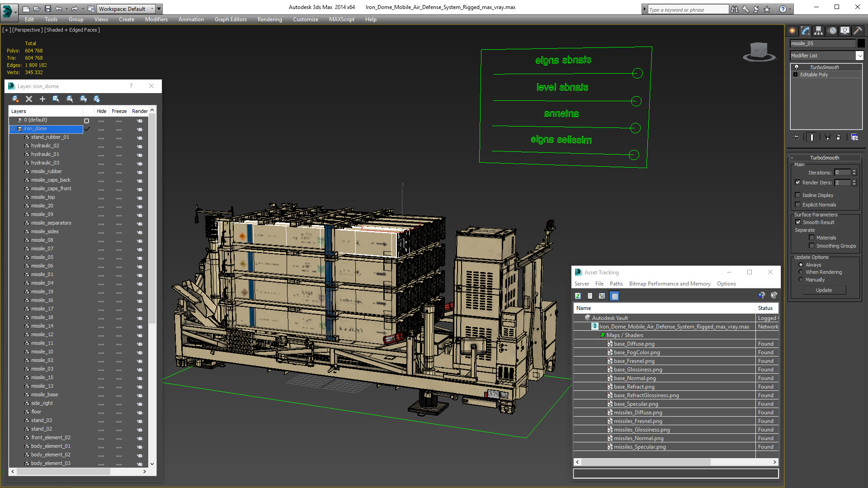The image size is (868, 488).
Task: Toggle Smooth Result checkbox
Action: click(798, 222)
